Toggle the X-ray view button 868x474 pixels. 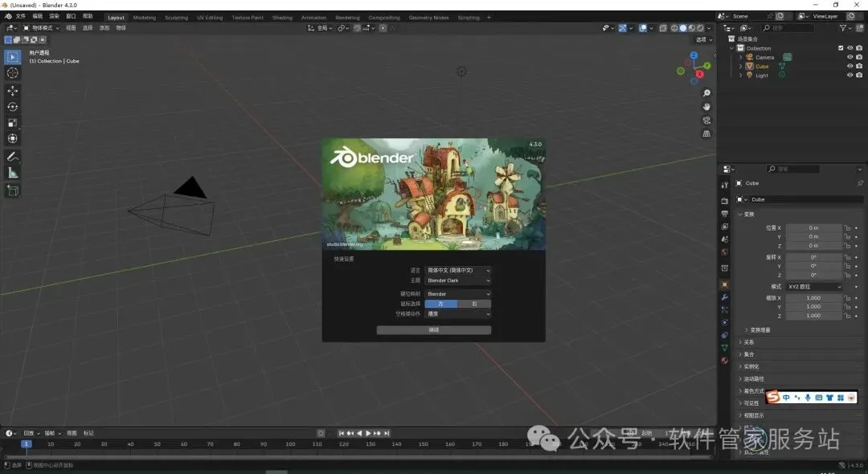(662, 27)
